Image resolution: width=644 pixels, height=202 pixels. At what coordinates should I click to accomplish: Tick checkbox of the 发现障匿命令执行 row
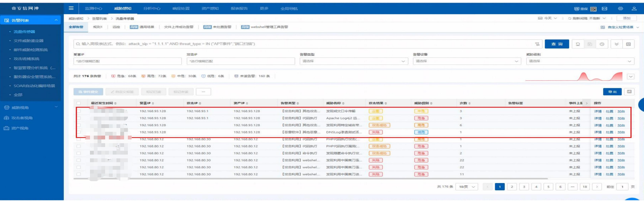pos(79,153)
